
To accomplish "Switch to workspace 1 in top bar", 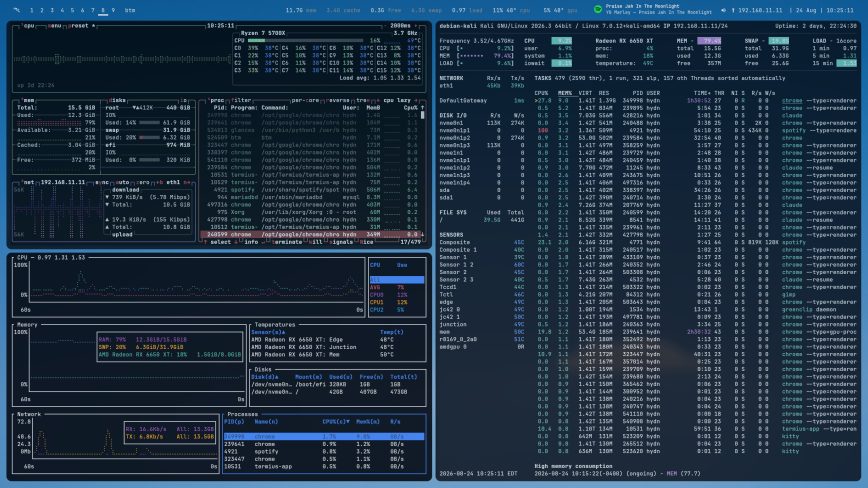I will 32,10.
